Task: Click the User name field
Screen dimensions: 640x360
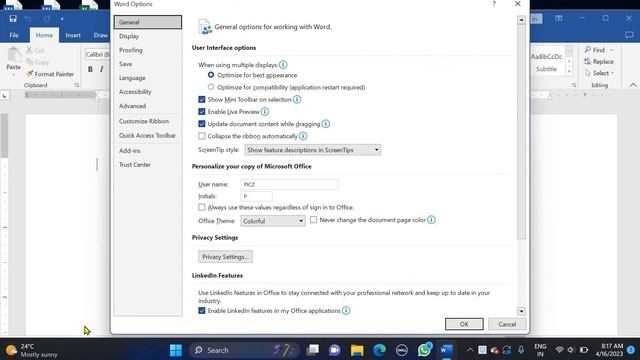Action: 289,184
